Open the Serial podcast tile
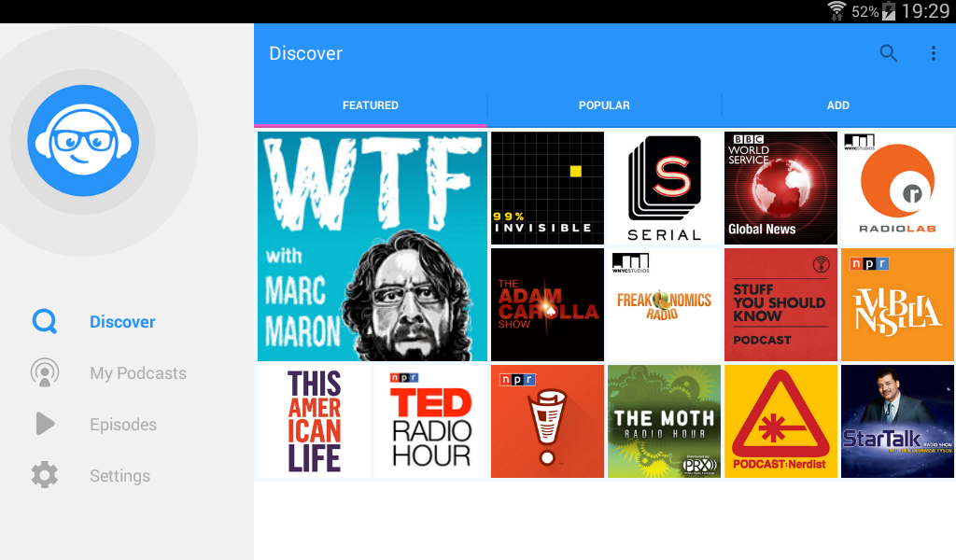 point(664,188)
